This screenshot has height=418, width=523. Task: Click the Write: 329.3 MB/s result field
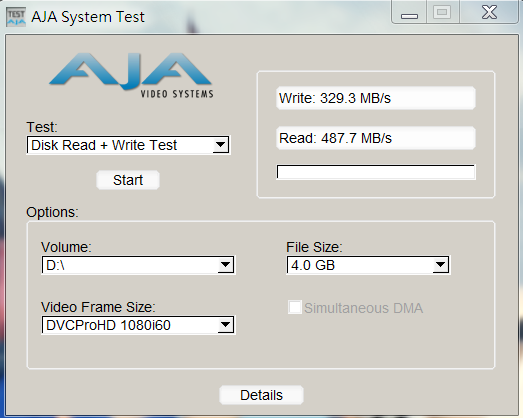pyautogui.click(x=376, y=98)
